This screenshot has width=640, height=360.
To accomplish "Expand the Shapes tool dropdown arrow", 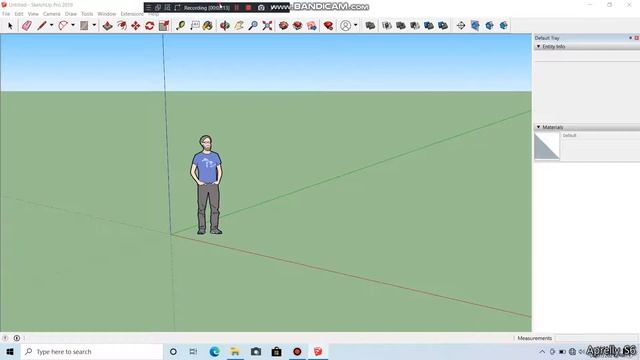I will (x=94, y=25).
